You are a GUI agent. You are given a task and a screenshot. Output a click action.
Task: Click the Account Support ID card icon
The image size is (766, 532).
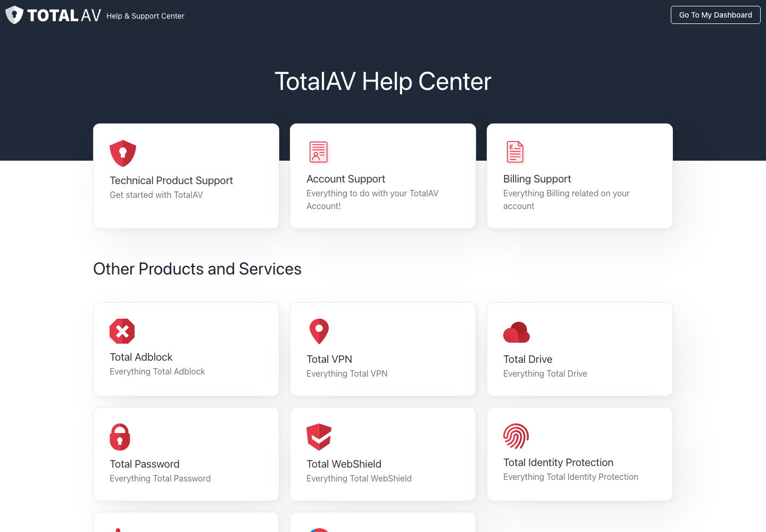(319, 152)
